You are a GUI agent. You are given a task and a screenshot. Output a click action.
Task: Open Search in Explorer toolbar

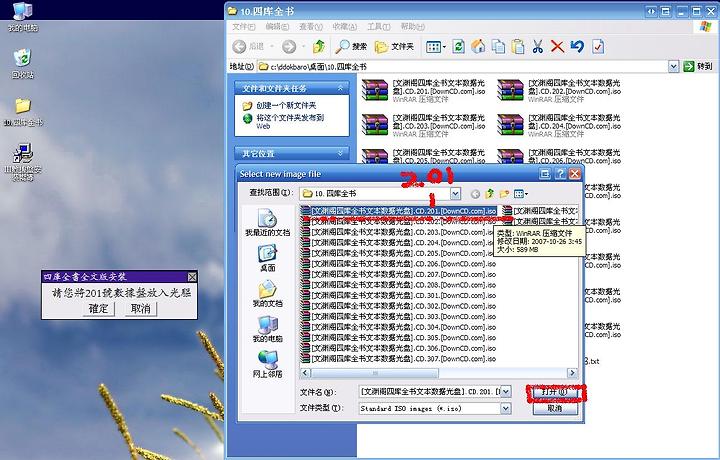click(x=351, y=46)
